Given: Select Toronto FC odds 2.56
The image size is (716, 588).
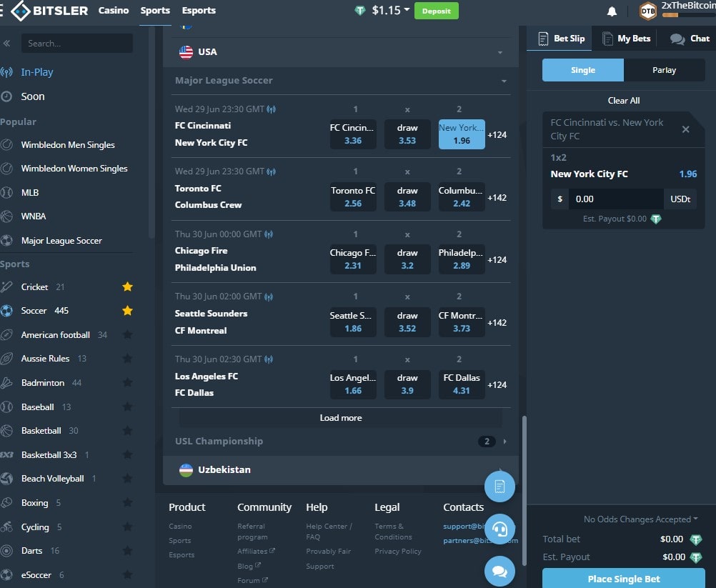Looking at the screenshot, I should 353,197.
